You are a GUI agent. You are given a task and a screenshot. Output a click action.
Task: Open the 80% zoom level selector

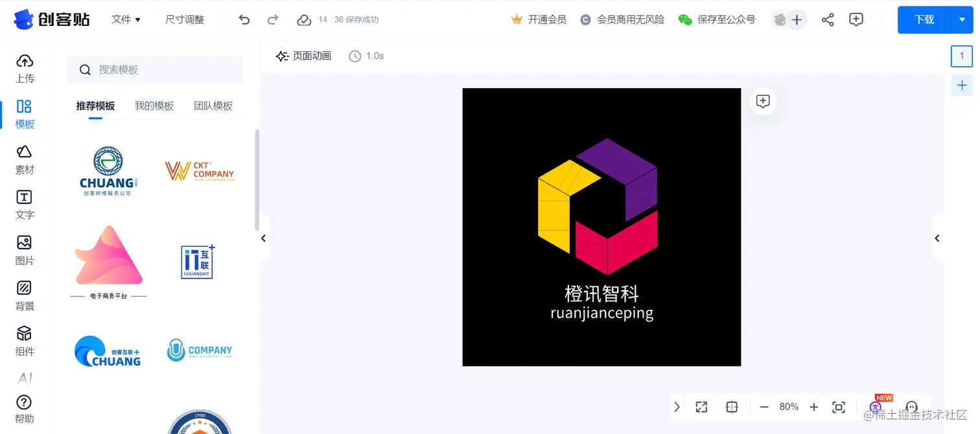tap(789, 407)
